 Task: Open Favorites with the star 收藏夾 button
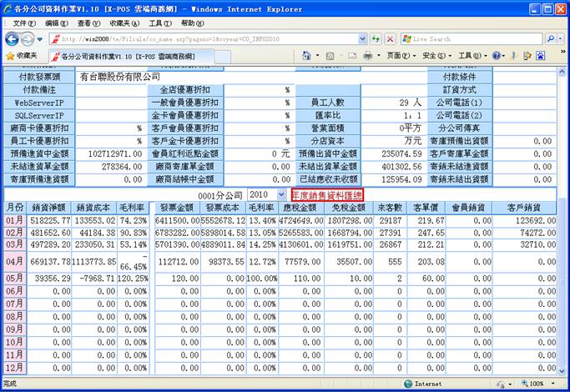tap(23, 56)
